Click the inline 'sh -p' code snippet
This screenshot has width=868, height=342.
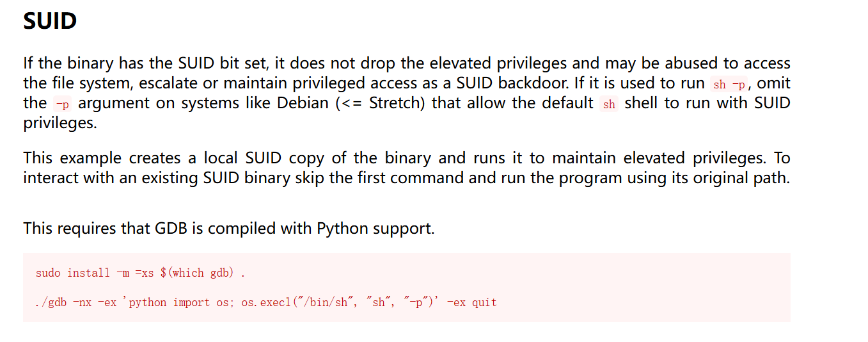(x=729, y=85)
